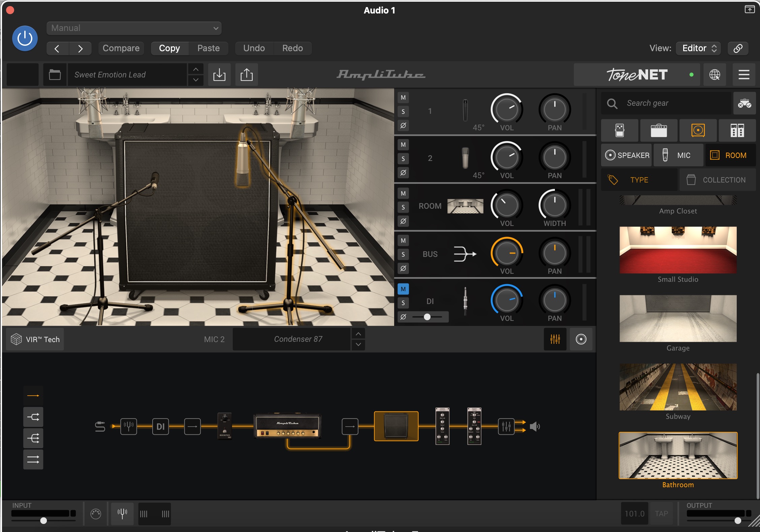The image size is (760, 532).
Task: Choose the Subway room thumbnail
Action: coord(678,387)
